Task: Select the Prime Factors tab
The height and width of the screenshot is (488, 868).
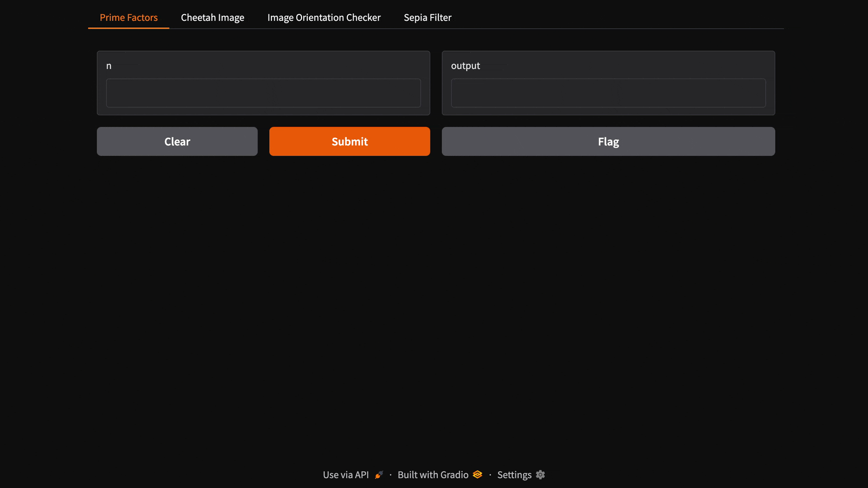Action: tap(128, 17)
